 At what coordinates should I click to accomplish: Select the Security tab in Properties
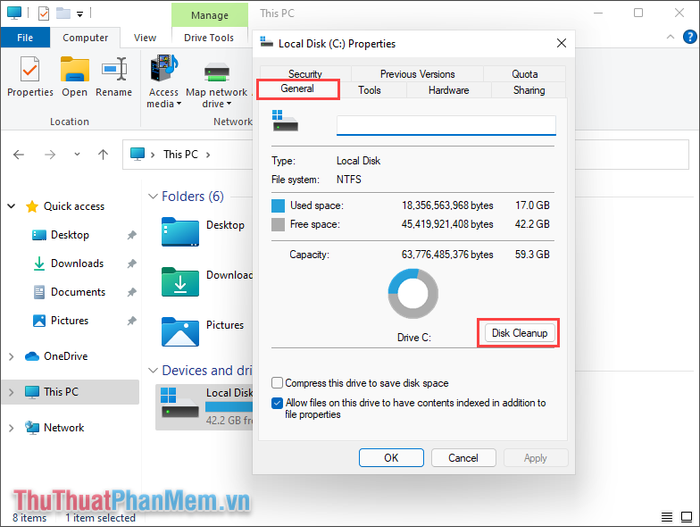305,74
